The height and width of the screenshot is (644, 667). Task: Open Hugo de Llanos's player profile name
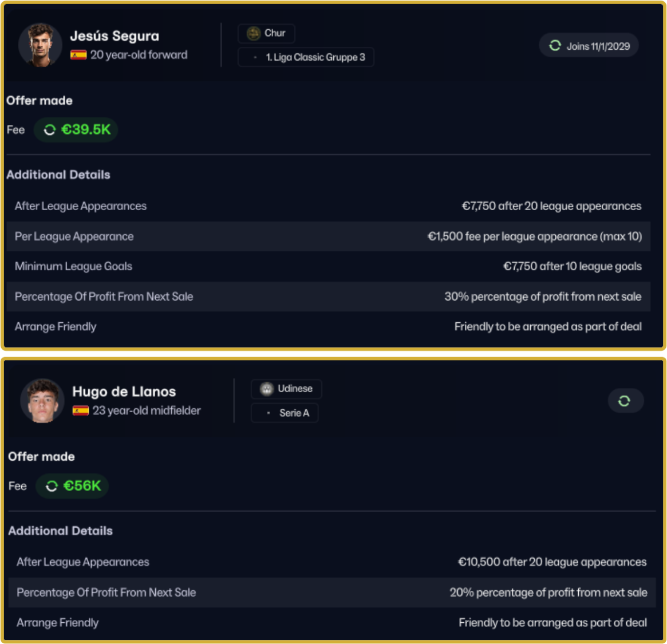tap(124, 392)
